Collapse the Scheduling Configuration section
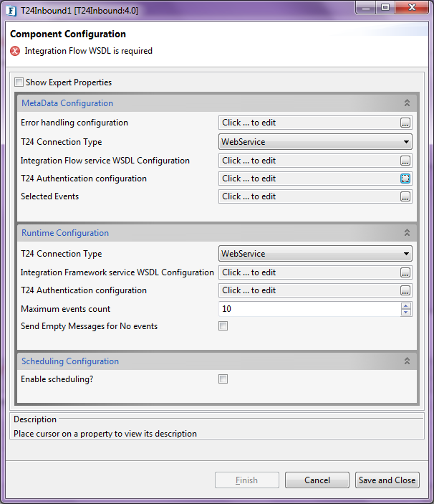The height and width of the screenshot is (504, 434). (407, 361)
